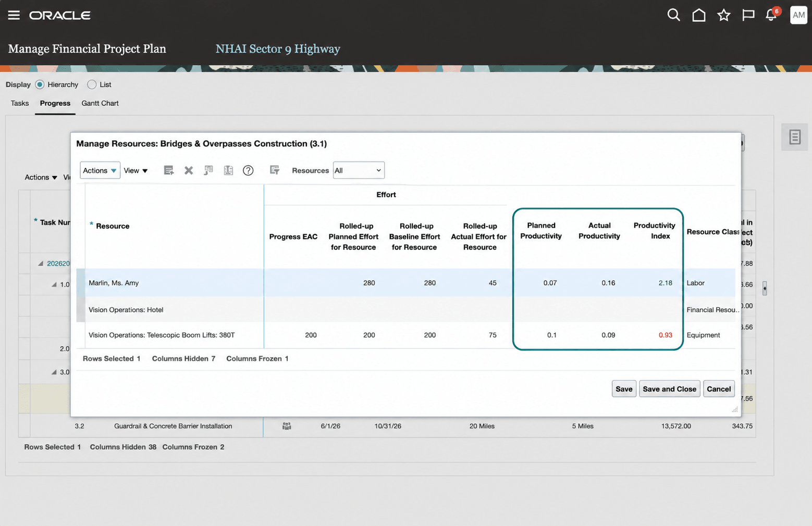Click Labor resource class cell
Image resolution: width=812 pixels, height=526 pixels.
coord(695,283)
